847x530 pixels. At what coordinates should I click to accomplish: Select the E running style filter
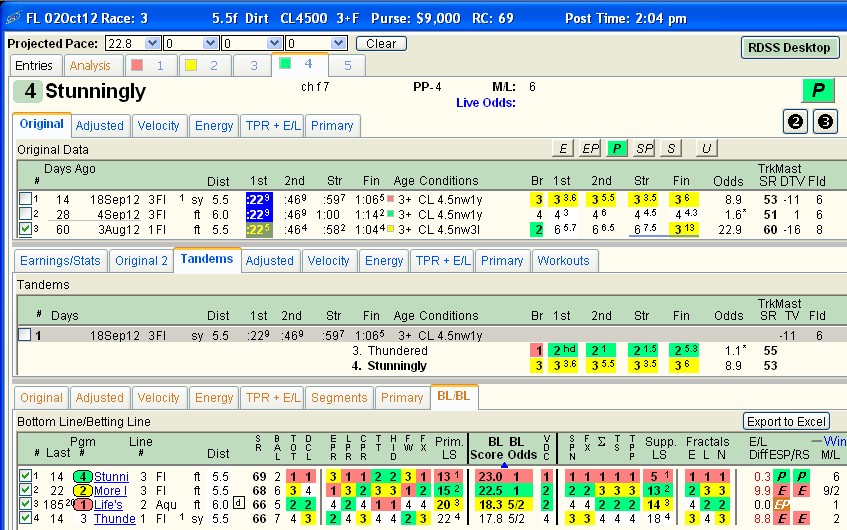click(563, 148)
